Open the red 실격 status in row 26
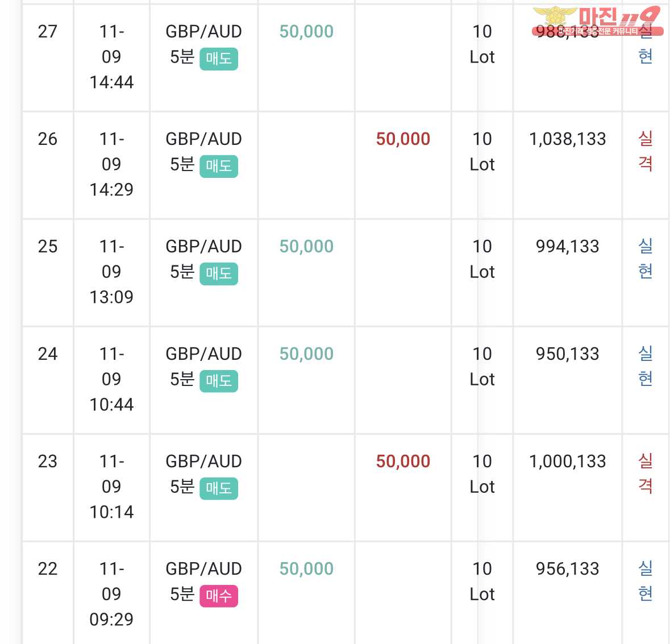Screen dimensions: 670x644 [645, 151]
